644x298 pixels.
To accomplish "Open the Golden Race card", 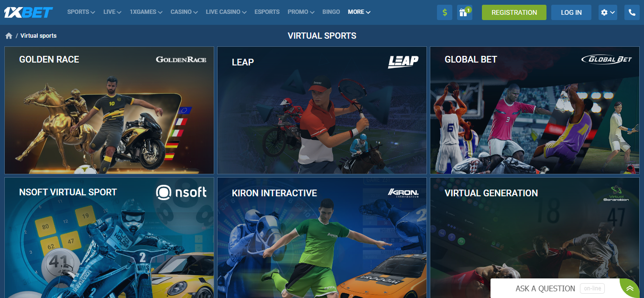I will [x=109, y=110].
